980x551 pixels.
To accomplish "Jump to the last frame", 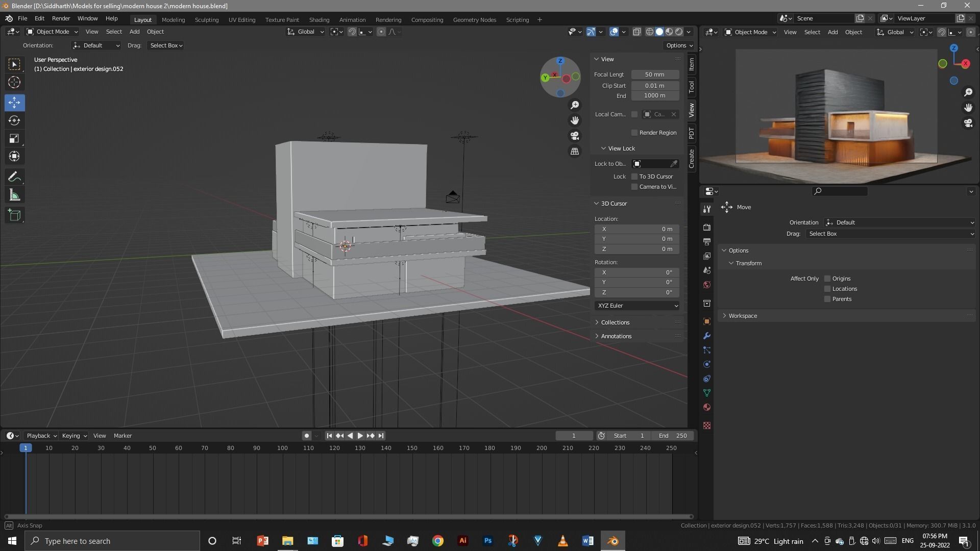I will pyautogui.click(x=381, y=436).
